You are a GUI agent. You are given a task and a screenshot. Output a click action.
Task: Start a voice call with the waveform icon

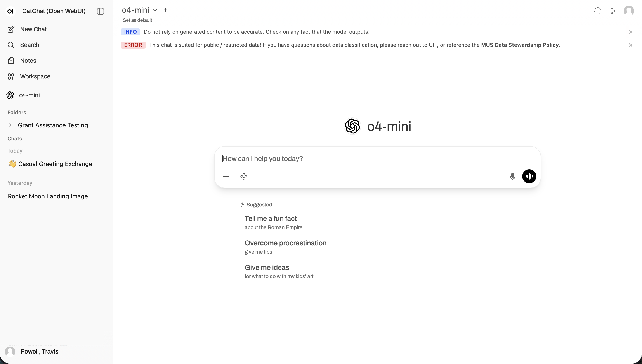(x=529, y=176)
